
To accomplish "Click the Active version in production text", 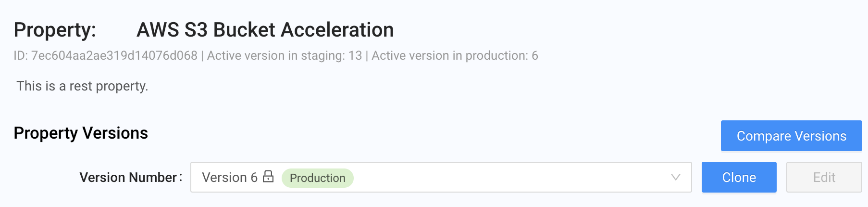I will (x=449, y=56).
